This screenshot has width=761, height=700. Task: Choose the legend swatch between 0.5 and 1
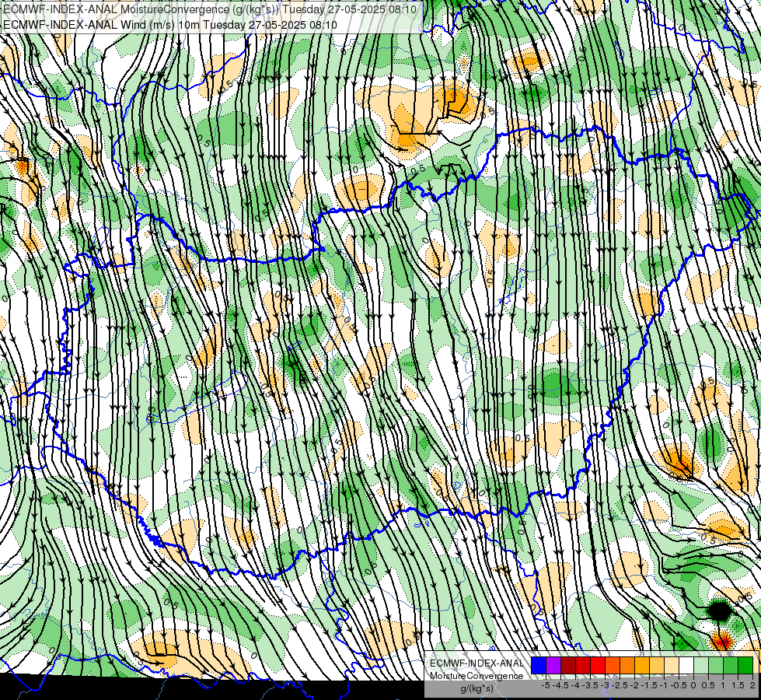pyautogui.click(x=716, y=666)
